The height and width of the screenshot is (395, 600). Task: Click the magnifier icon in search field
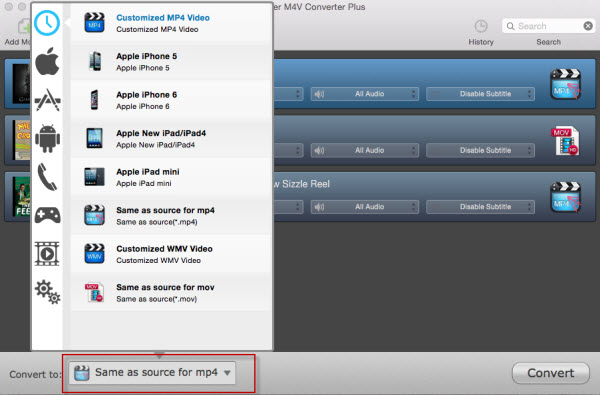click(x=510, y=26)
